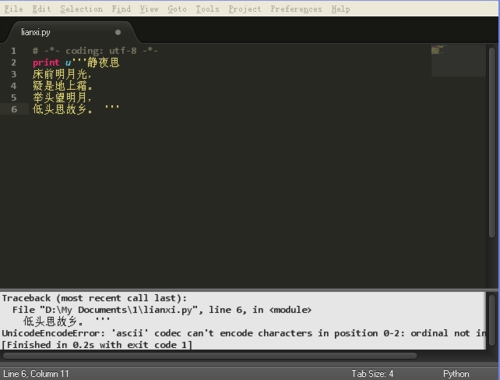Click the 静夜思 title text
500x380 pixels.
(103, 62)
